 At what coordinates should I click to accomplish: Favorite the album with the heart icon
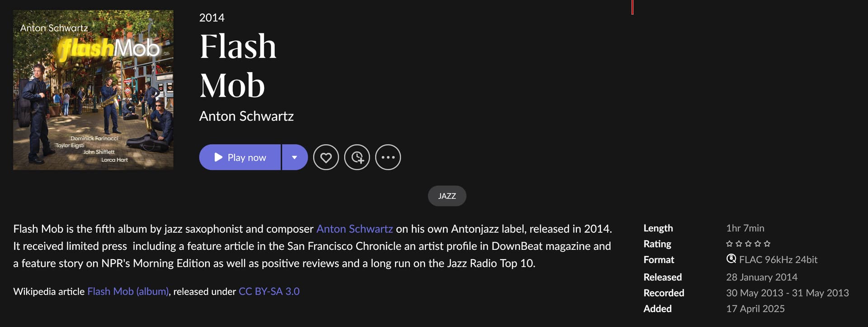[x=326, y=157]
